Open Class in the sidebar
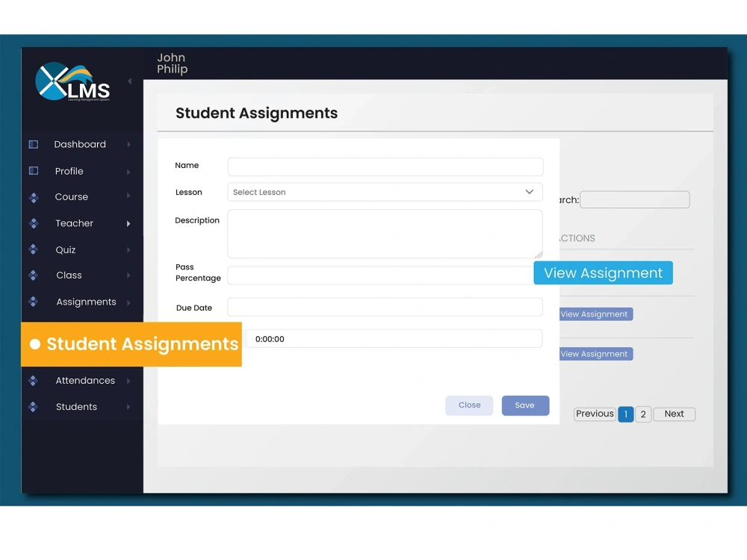 click(69, 276)
